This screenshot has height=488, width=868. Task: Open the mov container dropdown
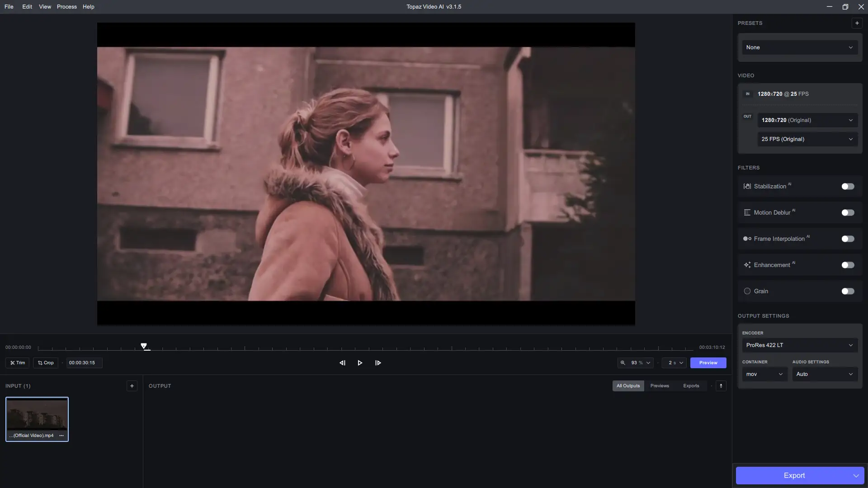[x=764, y=374]
